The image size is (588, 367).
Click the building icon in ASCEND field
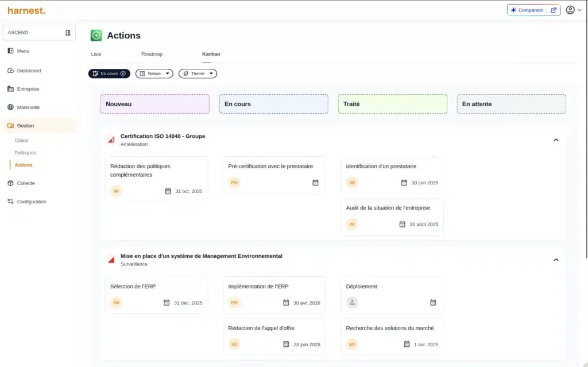[68, 33]
